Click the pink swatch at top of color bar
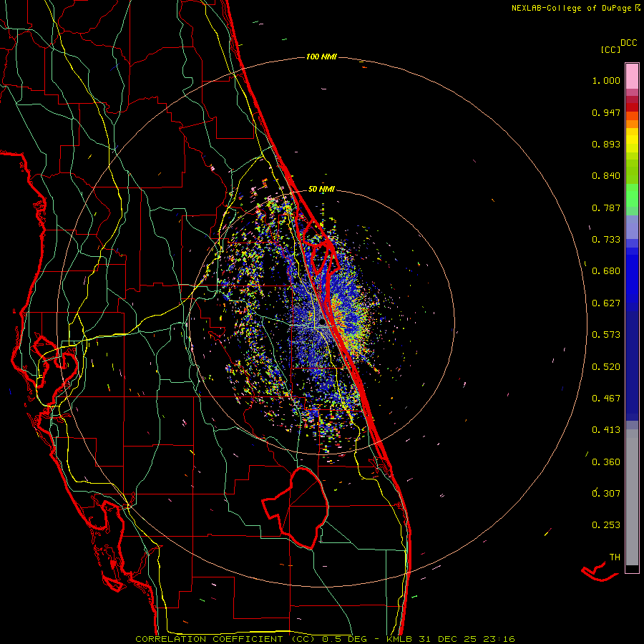 (632, 76)
